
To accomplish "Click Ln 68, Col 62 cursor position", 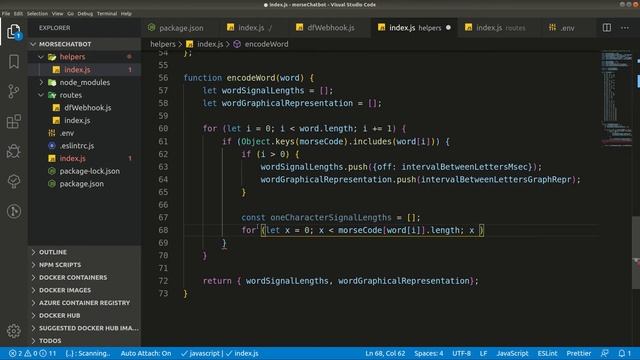I will tap(385, 353).
